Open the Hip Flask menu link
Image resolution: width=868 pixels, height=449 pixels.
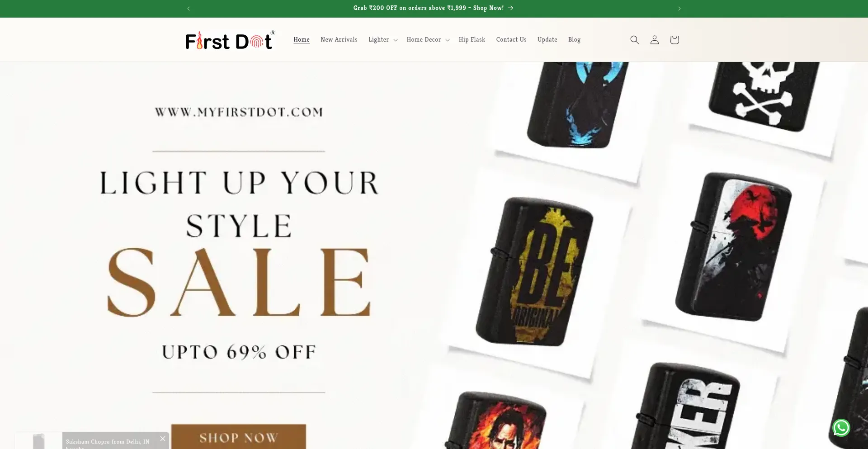tap(472, 40)
